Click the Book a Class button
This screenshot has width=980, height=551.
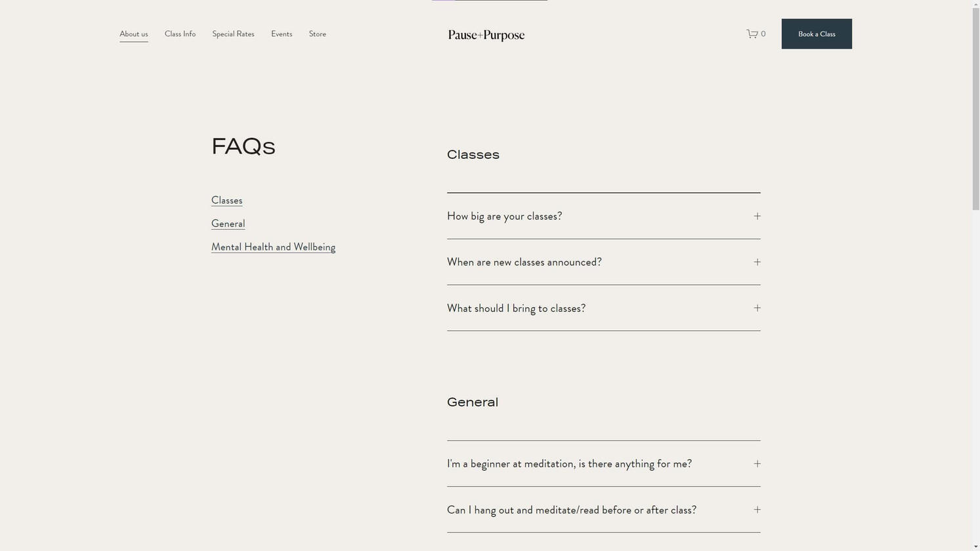[x=816, y=33]
